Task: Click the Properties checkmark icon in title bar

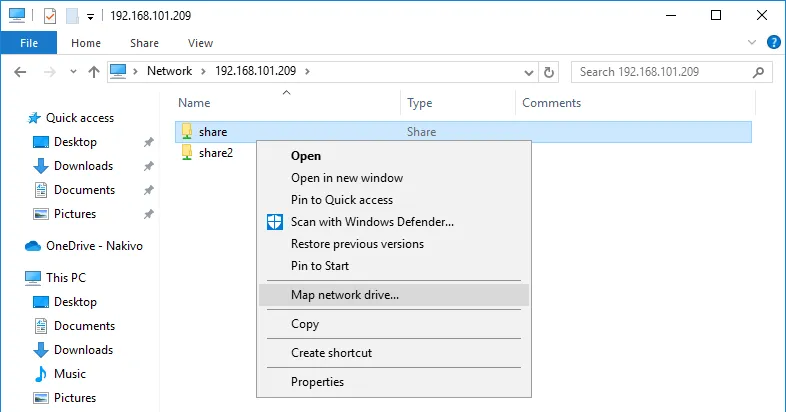Action: (49, 16)
